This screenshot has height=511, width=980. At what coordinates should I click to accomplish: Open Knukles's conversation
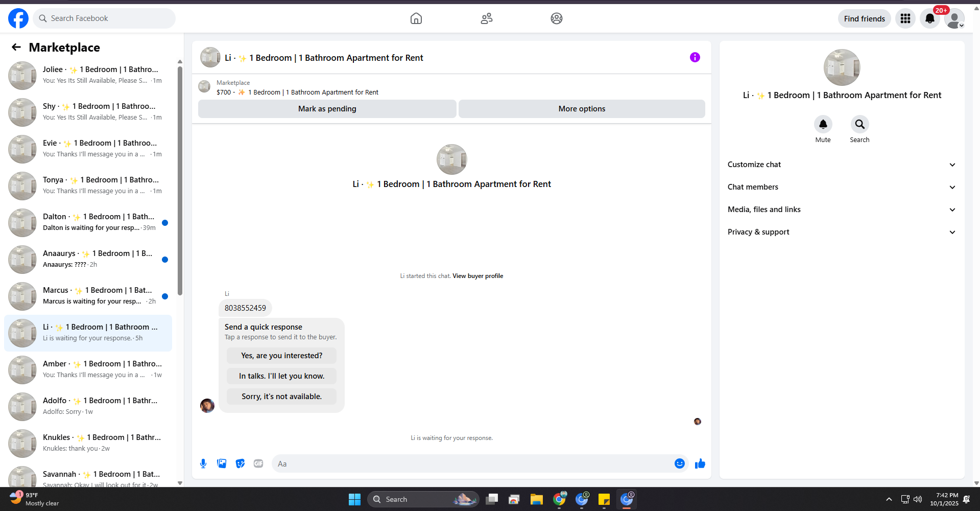[88, 444]
